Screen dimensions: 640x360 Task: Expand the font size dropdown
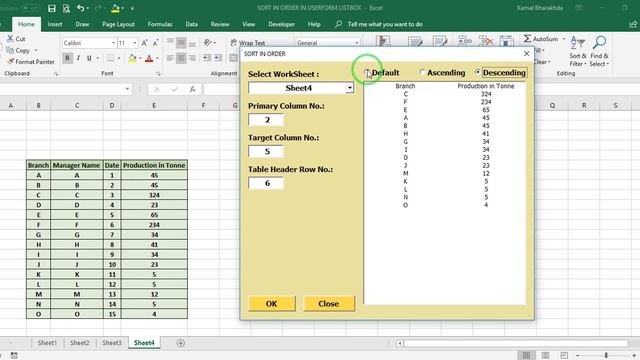click(x=135, y=43)
